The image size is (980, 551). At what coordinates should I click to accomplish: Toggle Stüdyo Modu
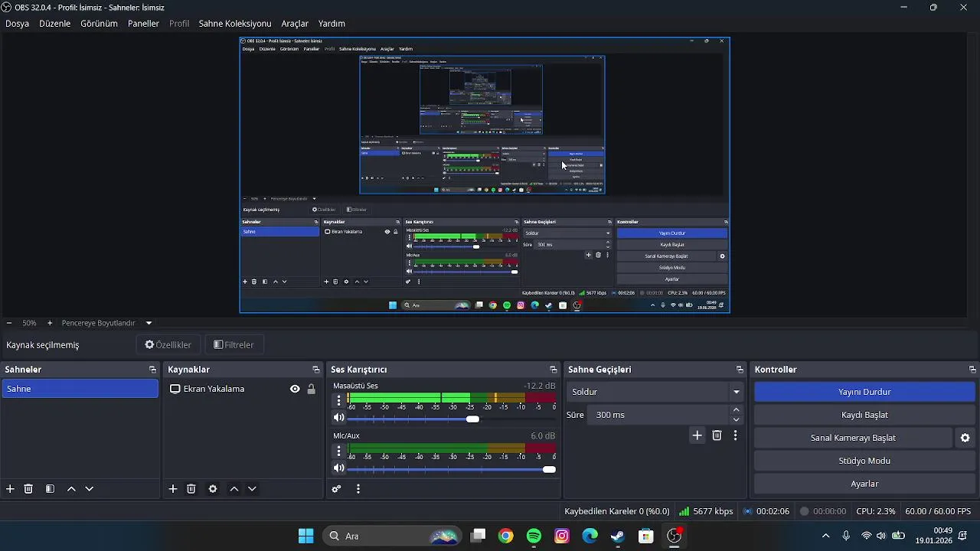[x=864, y=461]
